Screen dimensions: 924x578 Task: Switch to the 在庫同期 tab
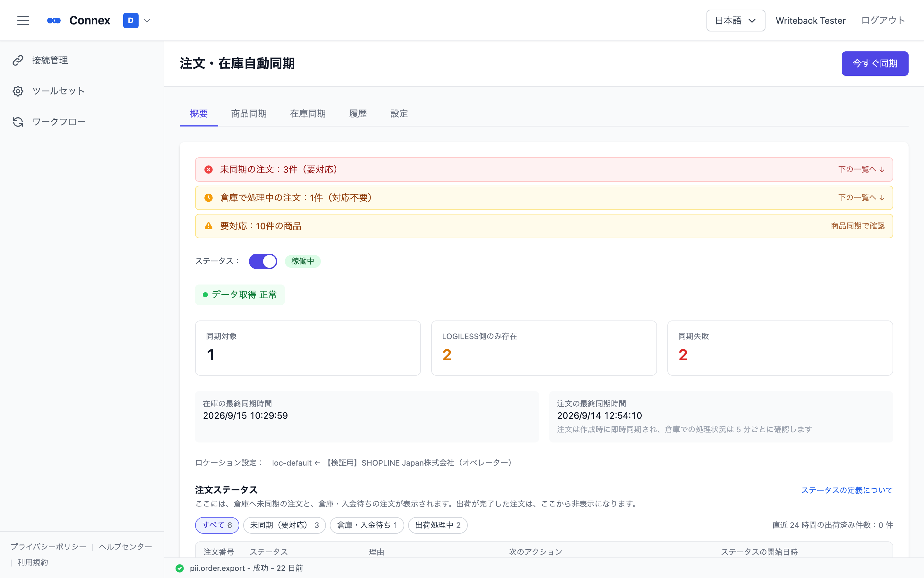[x=308, y=114]
